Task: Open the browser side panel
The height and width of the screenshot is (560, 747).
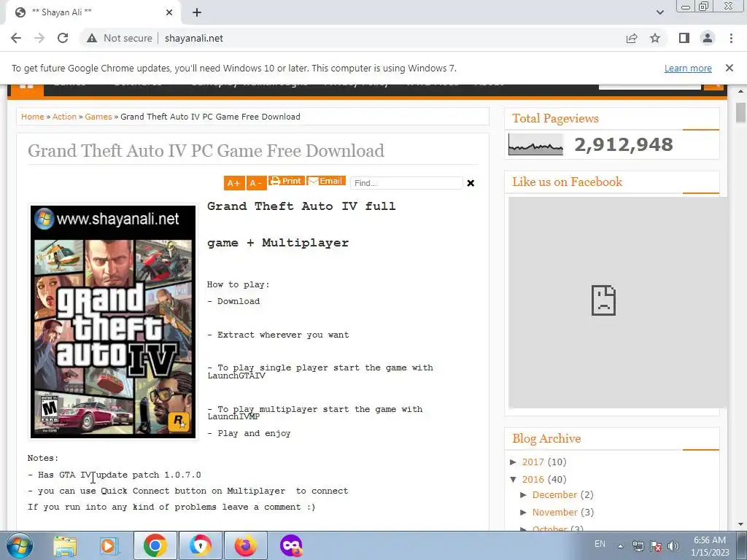Action: click(x=684, y=38)
